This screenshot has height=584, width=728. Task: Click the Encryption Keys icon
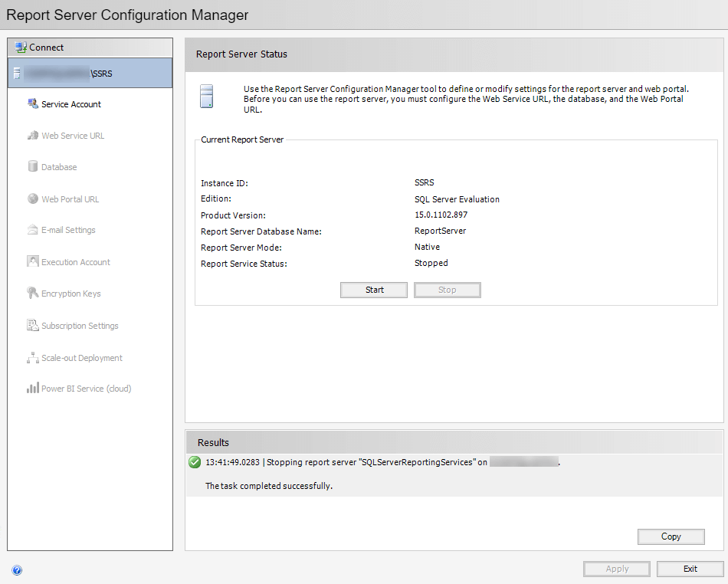33,294
